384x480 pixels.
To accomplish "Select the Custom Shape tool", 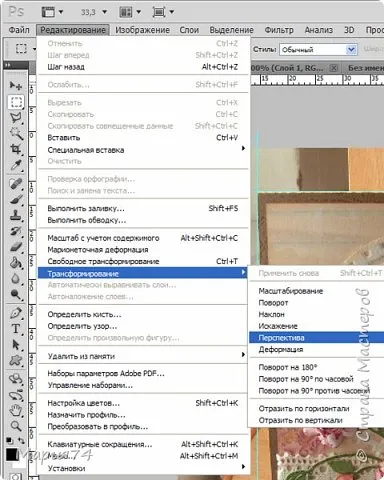I will tap(16, 360).
